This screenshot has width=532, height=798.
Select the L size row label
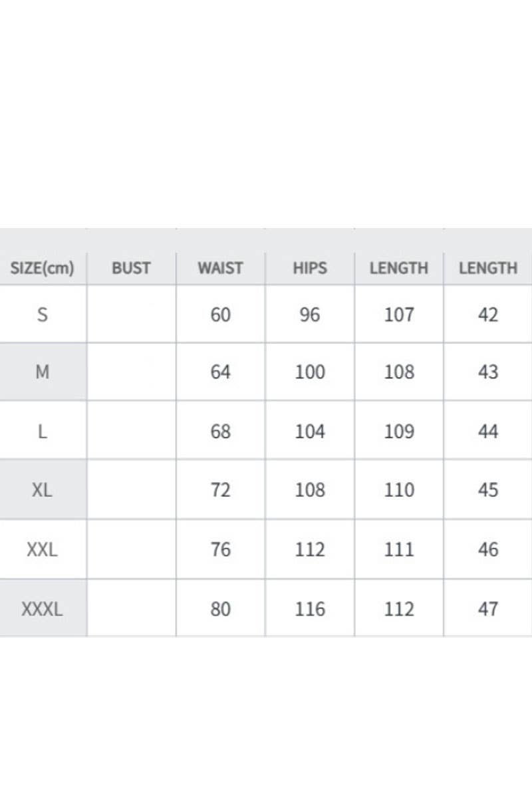click(x=43, y=432)
